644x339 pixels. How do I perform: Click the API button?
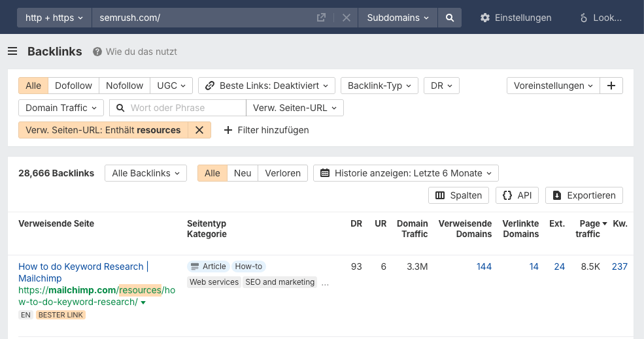[517, 195]
